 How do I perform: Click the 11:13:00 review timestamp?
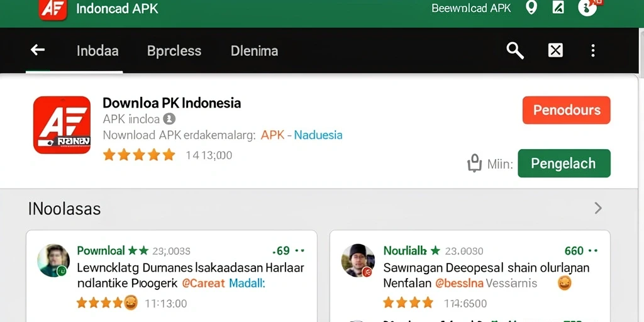point(165,304)
